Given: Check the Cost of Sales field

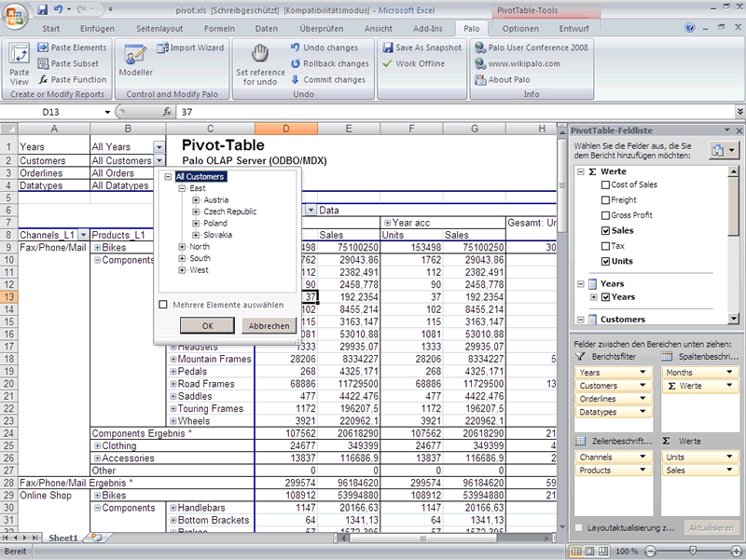Looking at the screenshot, I should click(x=605, y=184).
